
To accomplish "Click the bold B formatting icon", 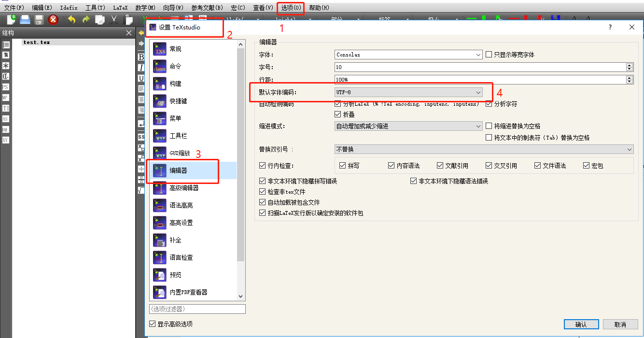I will 141,57.
